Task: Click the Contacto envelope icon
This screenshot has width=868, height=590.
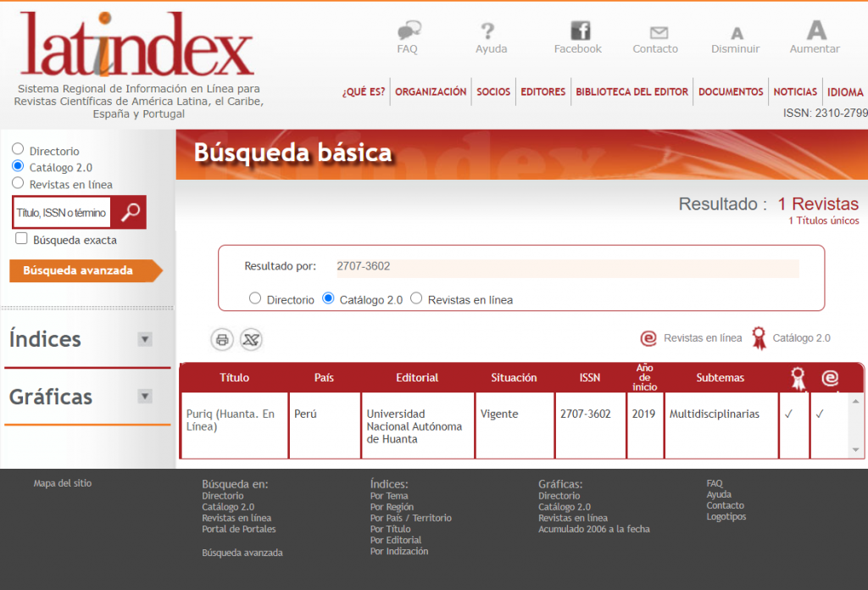Action: [659, 33]
